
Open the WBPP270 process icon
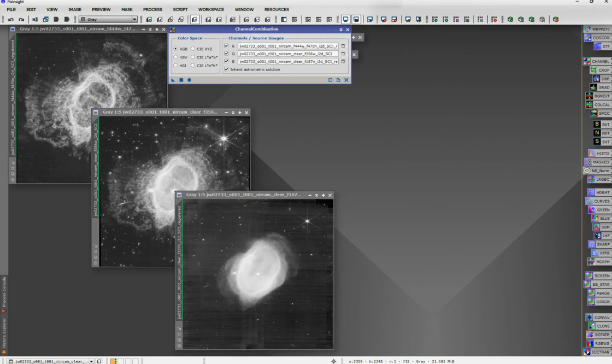[596, 29]
